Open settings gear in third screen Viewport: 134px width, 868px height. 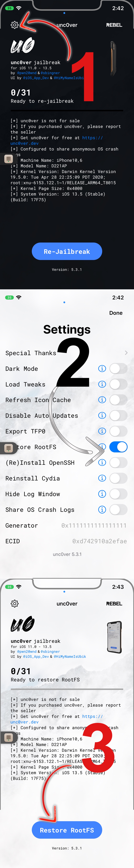coord(15,603)
